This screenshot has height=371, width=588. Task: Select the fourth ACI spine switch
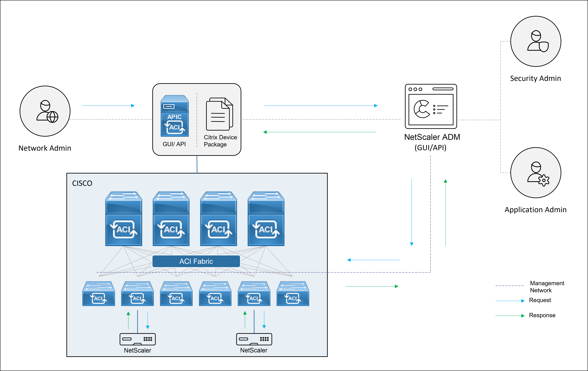tap(266, 219)
